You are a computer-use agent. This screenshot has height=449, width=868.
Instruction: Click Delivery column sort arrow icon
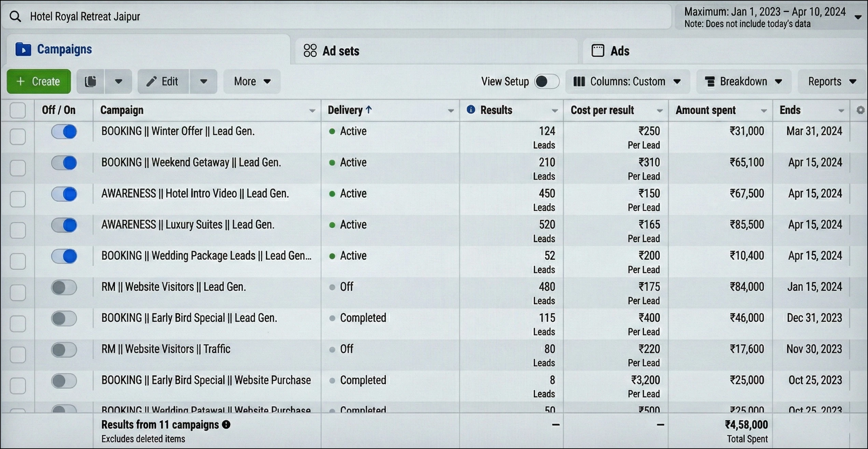click(369, 110)
